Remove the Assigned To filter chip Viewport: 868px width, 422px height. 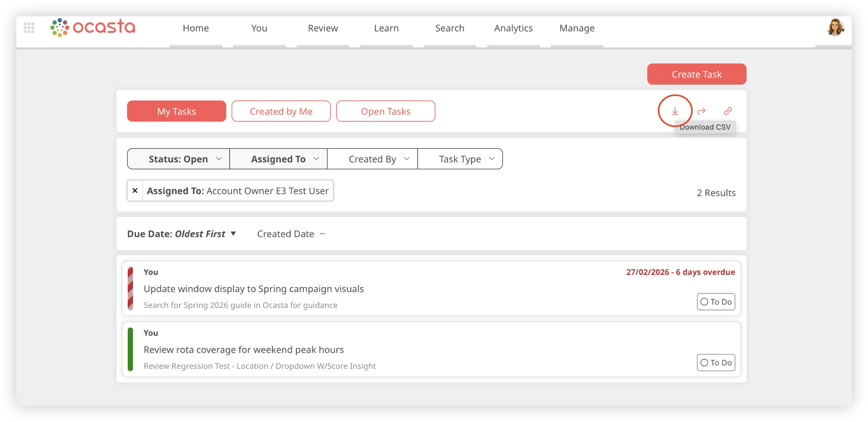pyautogui.click(x=135, y=191)
